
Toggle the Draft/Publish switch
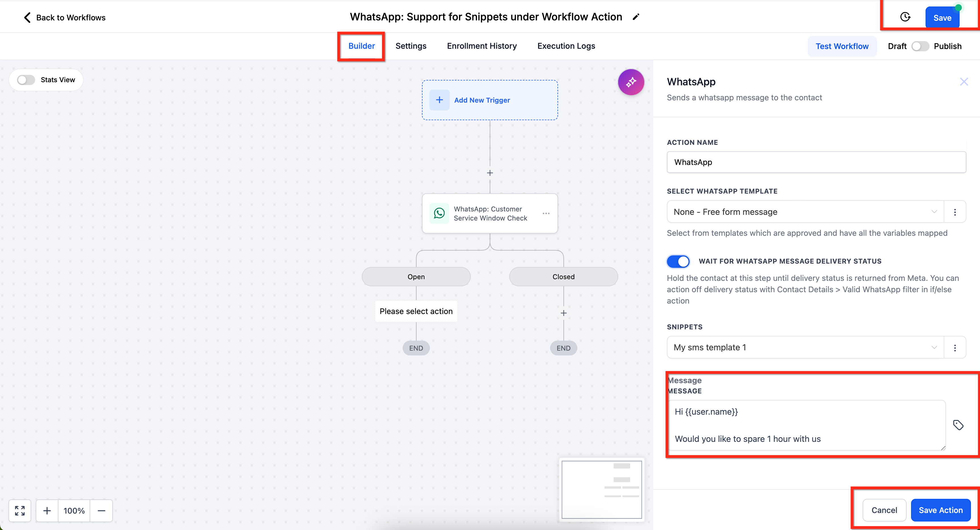tap(920, 46)
